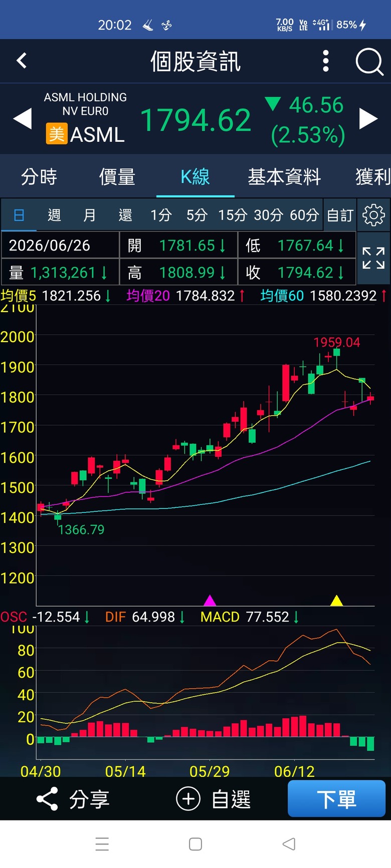Tap ASML HOLDING NV EUR0 company name

tap(85, 104)
